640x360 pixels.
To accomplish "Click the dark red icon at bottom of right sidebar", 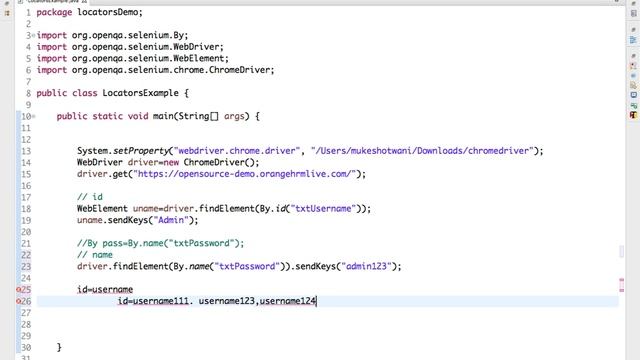I will click(x=633, y=115).
